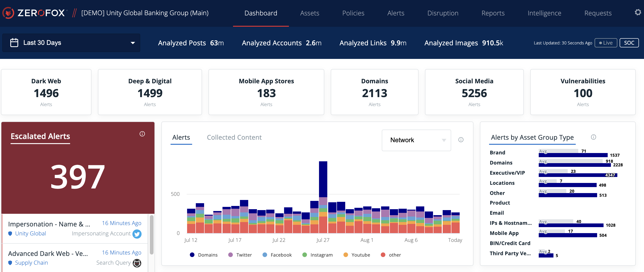The image size is (644, 272).
Task: Open the Supply Chain asset group link
Action: pyautogui.click(x=31, y=263)
